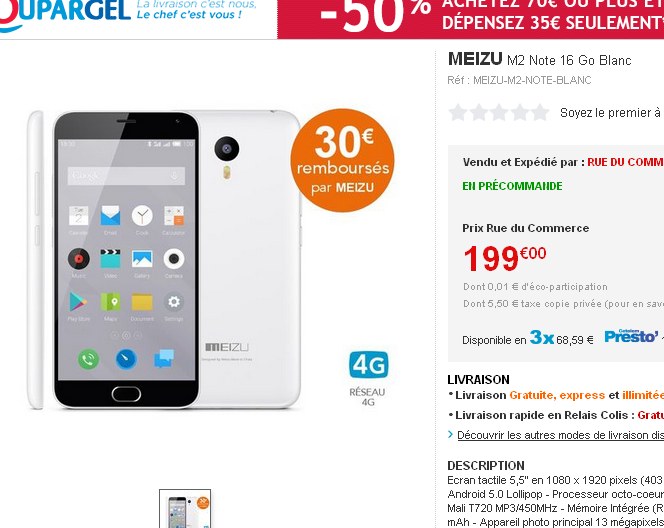Click the fifth rating star
664x528 pixels.
[540, 113]
